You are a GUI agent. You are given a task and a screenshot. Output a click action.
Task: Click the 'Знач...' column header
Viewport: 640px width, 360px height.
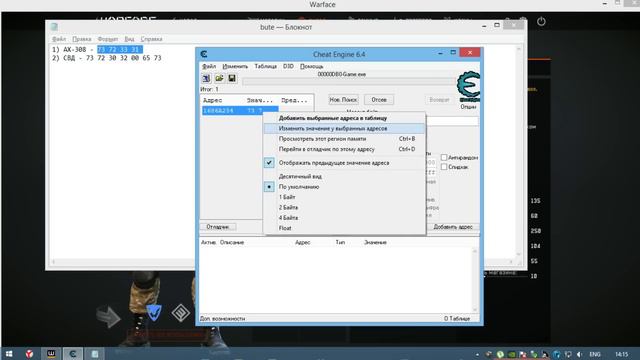coord(259,100)
